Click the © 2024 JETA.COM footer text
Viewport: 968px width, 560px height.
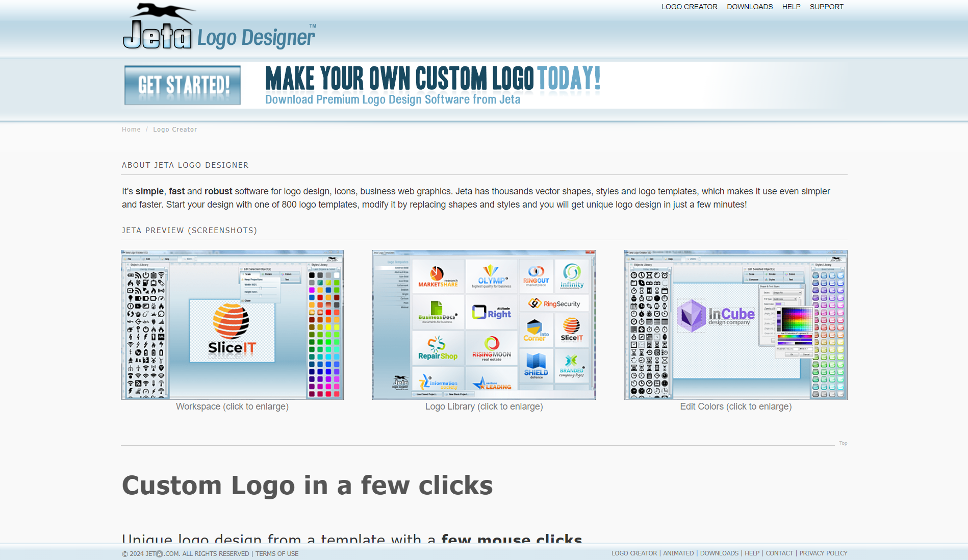click(x=186, y=554)
